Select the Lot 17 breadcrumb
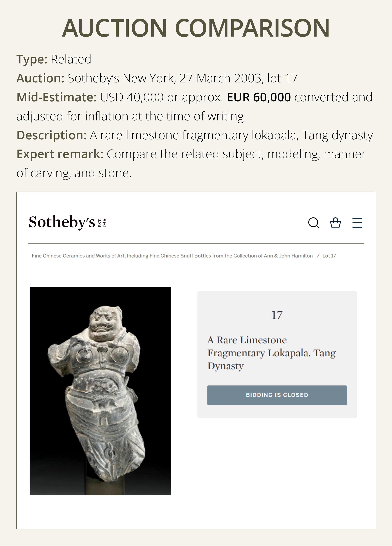 pos(329,256)
